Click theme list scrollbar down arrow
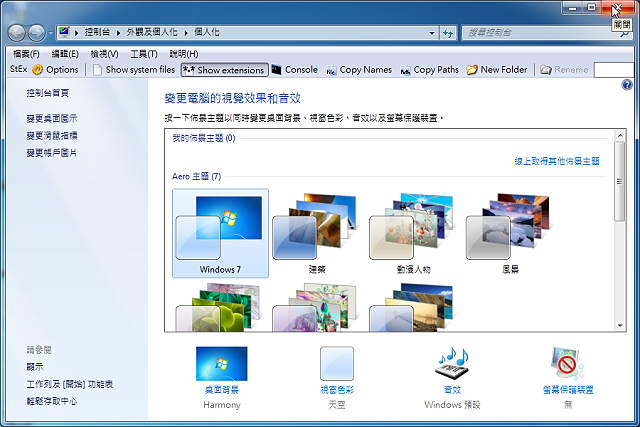The image size is (640, 427). pyautogui.click(x=620, y=325)
